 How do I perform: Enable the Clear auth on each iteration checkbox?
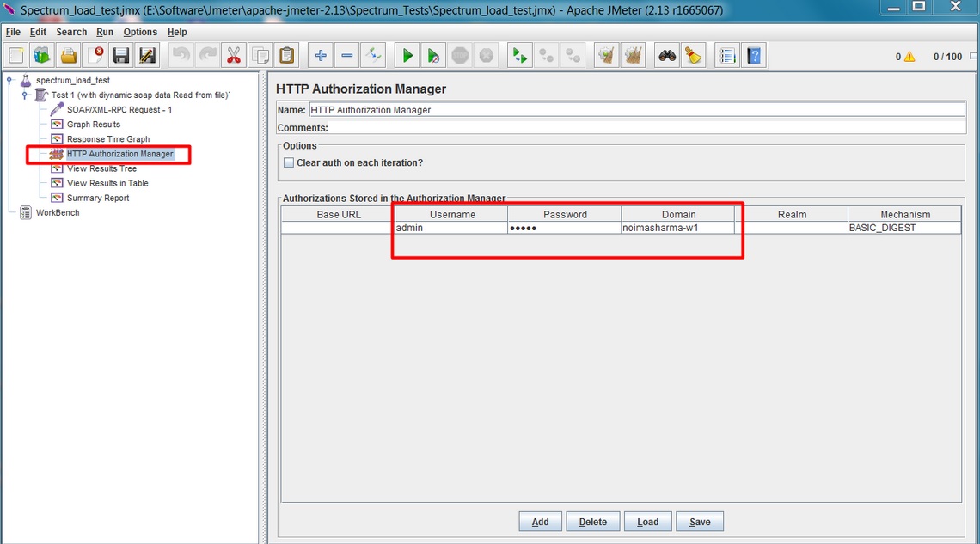pyautogui.click(x=289, y=162)
